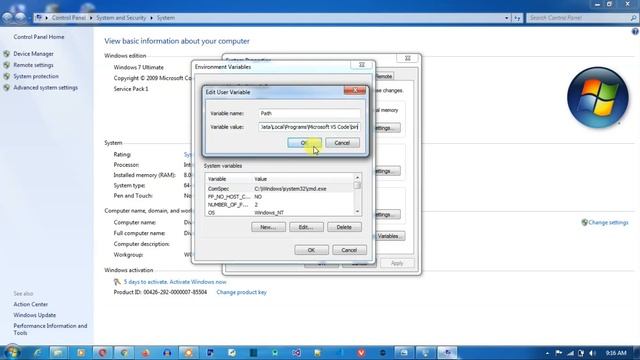This screenshot has width=640, height=360.
Task: Close the Edit User Variable dialog
Action: [354, 91]
